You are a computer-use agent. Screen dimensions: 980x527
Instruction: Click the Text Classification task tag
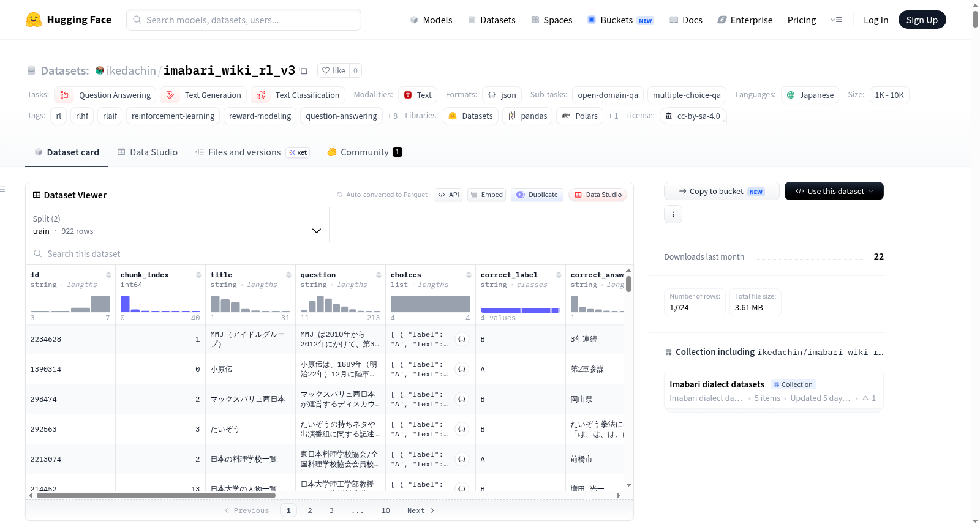click(x=298, y=95)
